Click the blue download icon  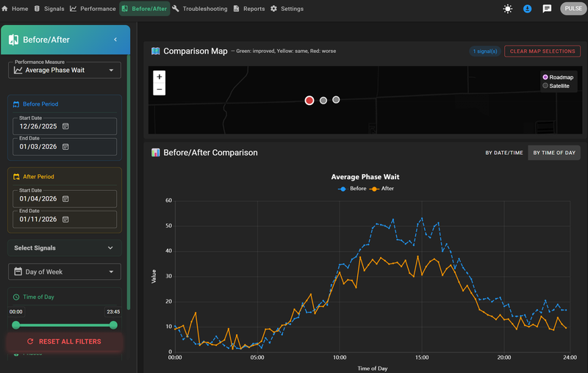[x=527, y=9]
